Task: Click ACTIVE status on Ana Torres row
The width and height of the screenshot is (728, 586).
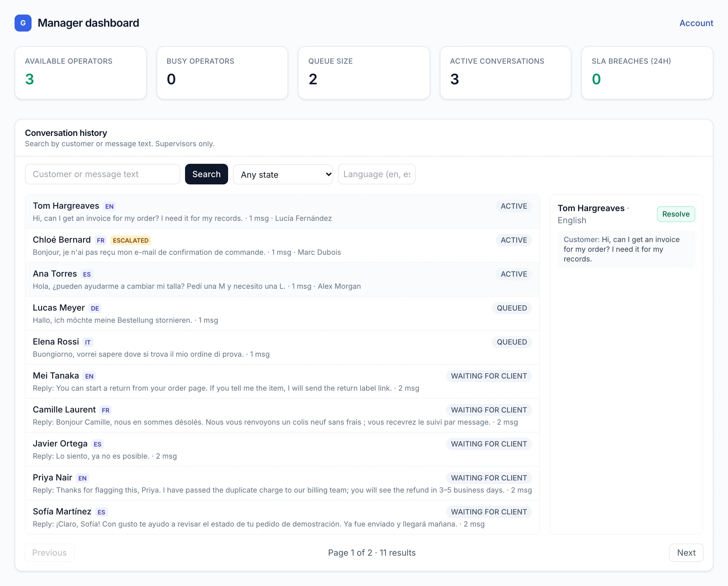Action: pyautogui.click(x=514, y=274)
